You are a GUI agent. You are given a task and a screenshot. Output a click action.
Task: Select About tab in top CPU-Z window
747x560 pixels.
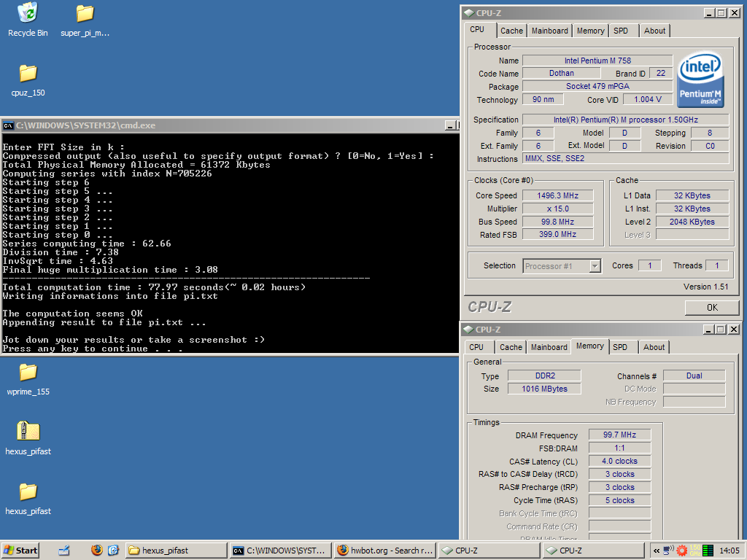click(654, 31)
